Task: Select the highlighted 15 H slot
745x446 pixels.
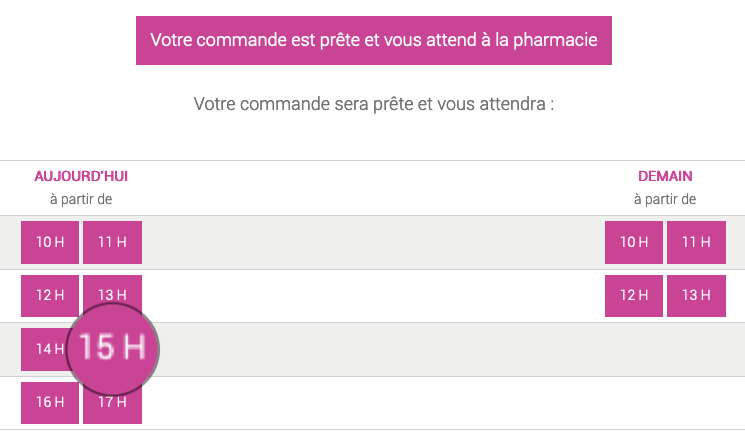Action: pyautogui.click(x=112, y=350)
